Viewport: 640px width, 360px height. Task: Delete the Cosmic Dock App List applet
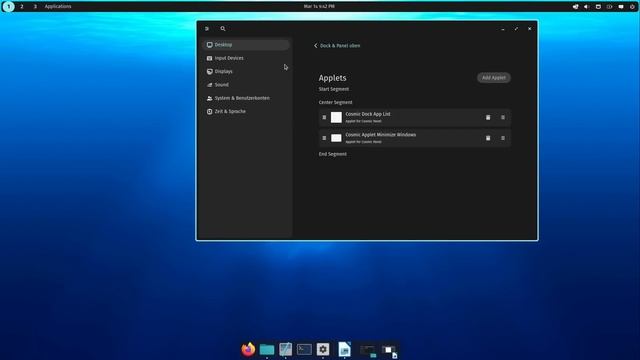[x=488, y=118]
